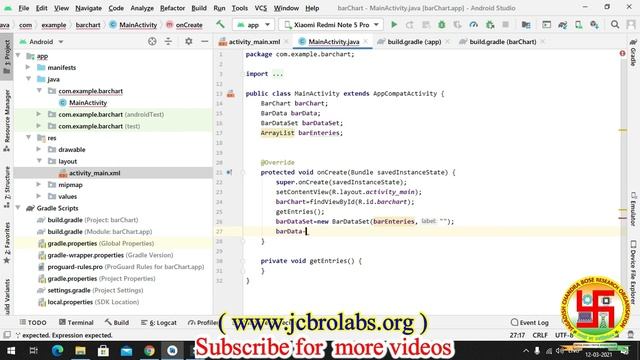Open the VCS menu

(260, 8)
